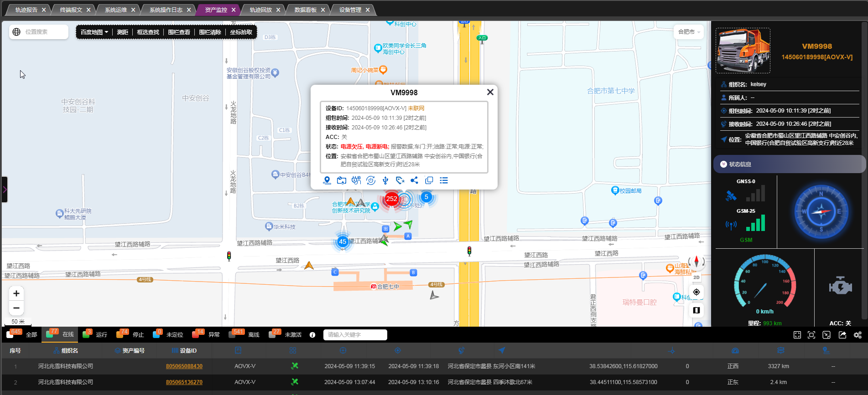Click the list icon in device popup
The image size is (868, 395).
[x=444, y=180]
